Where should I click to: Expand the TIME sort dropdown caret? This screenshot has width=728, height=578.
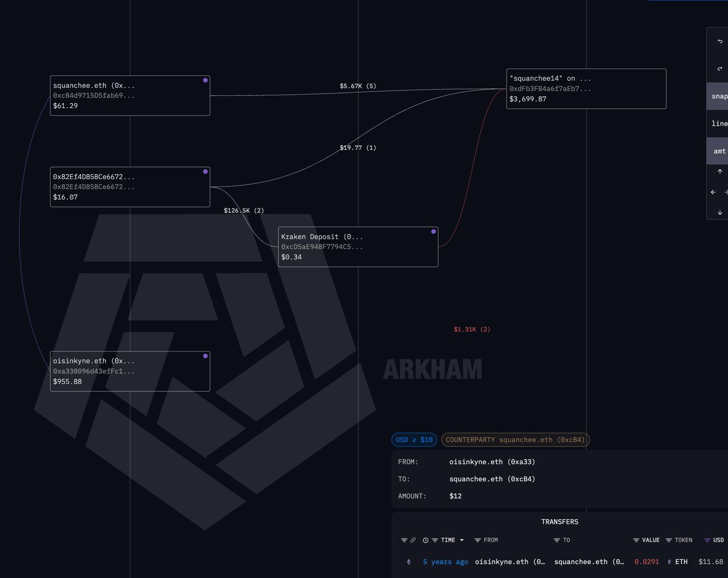pyautogui.click(x=462, y=540)
